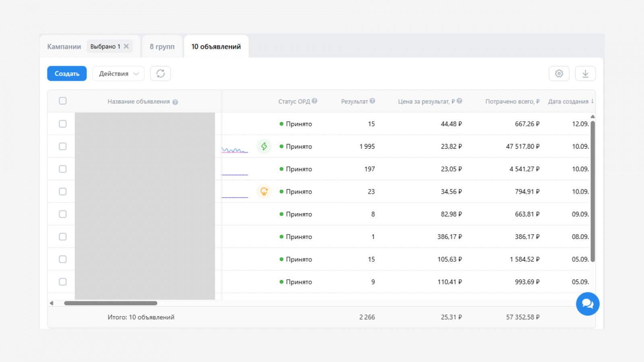Click help icon beside Название объявления
This screenshot has width=644, height=362.
(175, 102)
